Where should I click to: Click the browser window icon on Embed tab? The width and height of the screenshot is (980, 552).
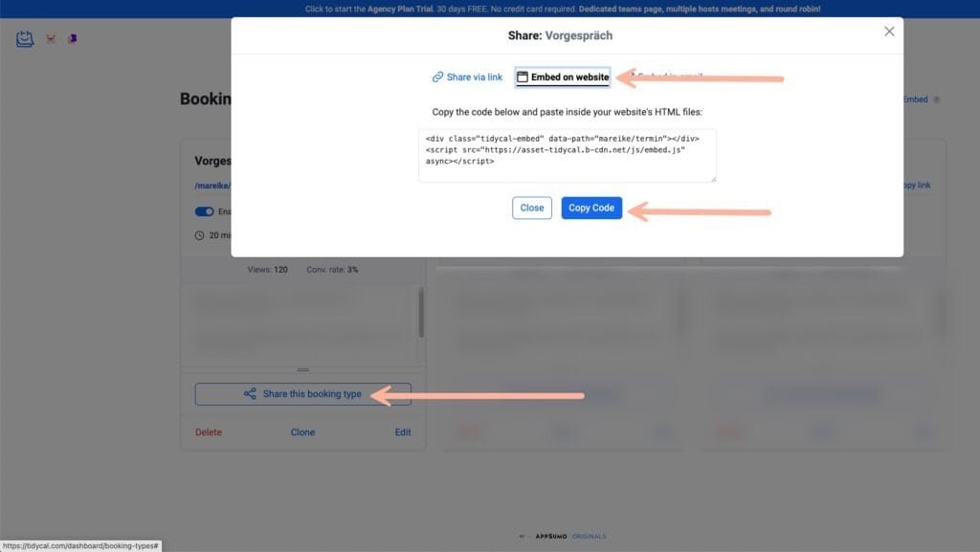pos(523,77)
